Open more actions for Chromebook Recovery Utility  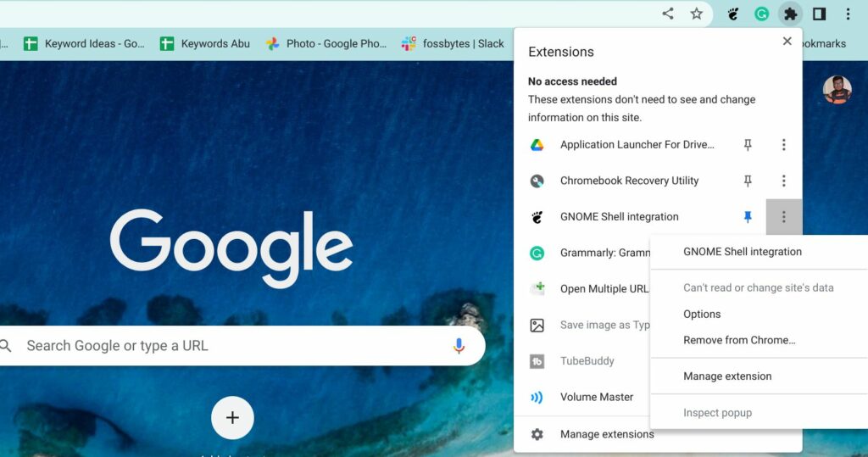pyautogui.click(x=783, y=181)
